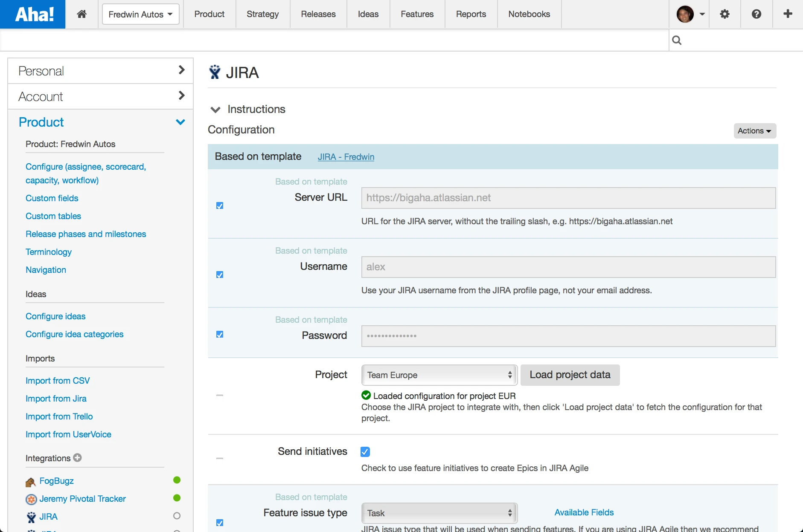The image size is (803, 532).
Task: Open Configure idea categories link
Action: pos(75,334)
